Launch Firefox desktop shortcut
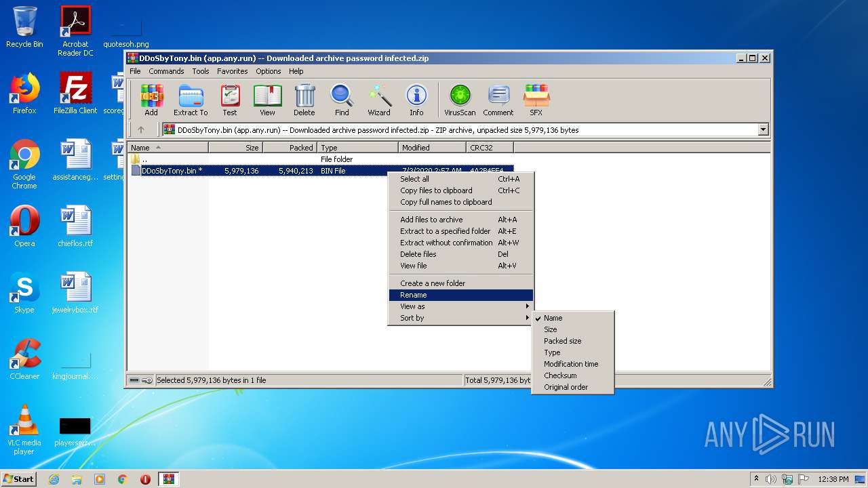The height and width of the screenshot is (488, 868). (x=24, y=94)
